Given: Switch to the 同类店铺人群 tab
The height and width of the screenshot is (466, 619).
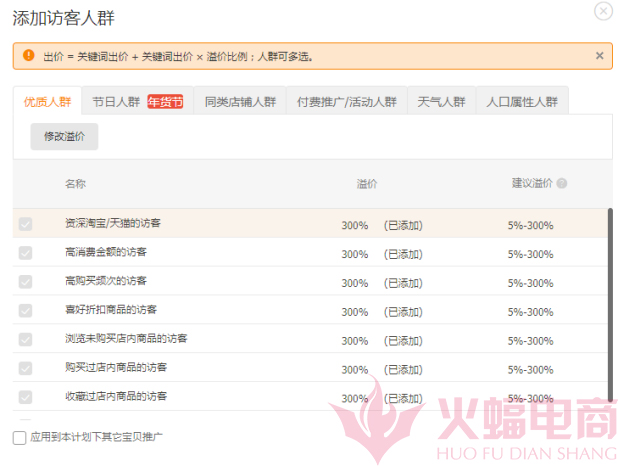Looking at the screenshot, I should pos(239,101).
